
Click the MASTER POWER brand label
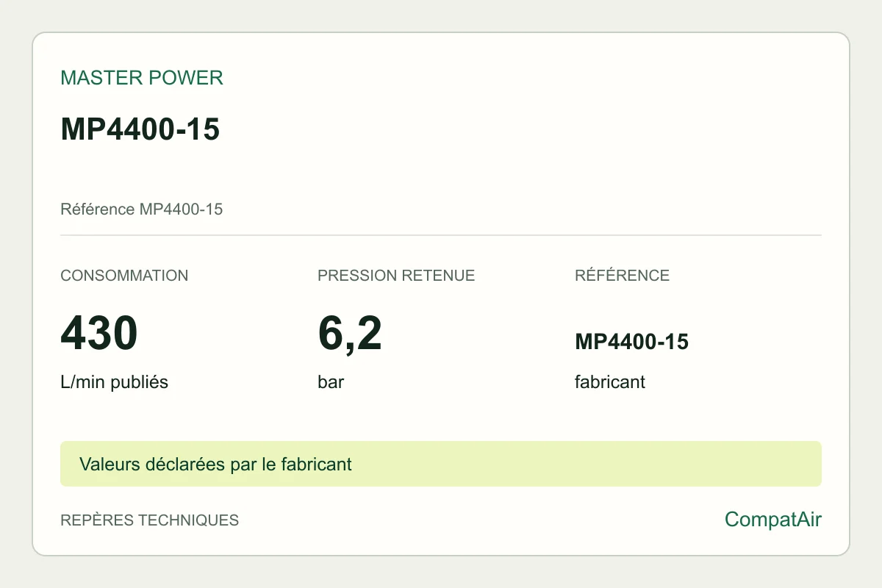(142, 78)
